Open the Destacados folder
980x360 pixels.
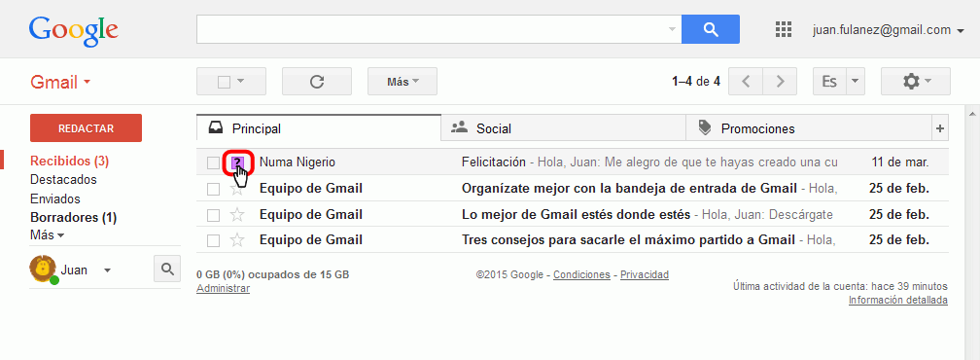coord(63,180)
